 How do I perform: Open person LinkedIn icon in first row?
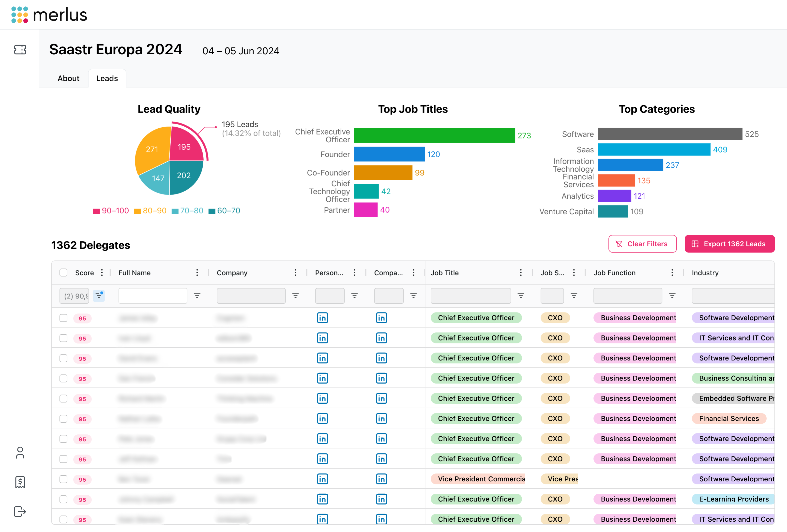tap(322, 318)
